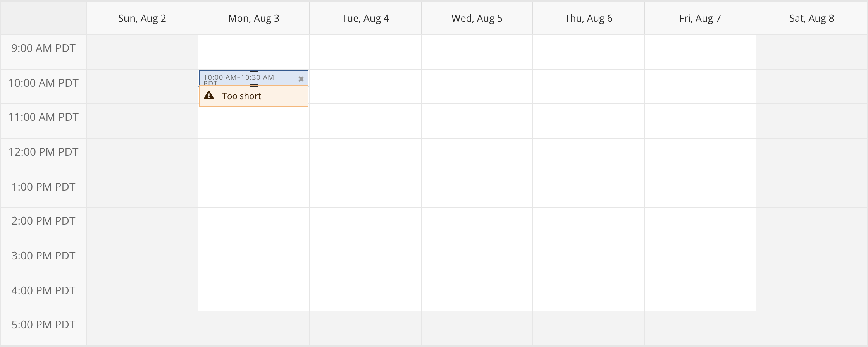Select the Sun, Aug 2 column header
Image resolution: width=868 pixels, height=347 pixels.
142,18
